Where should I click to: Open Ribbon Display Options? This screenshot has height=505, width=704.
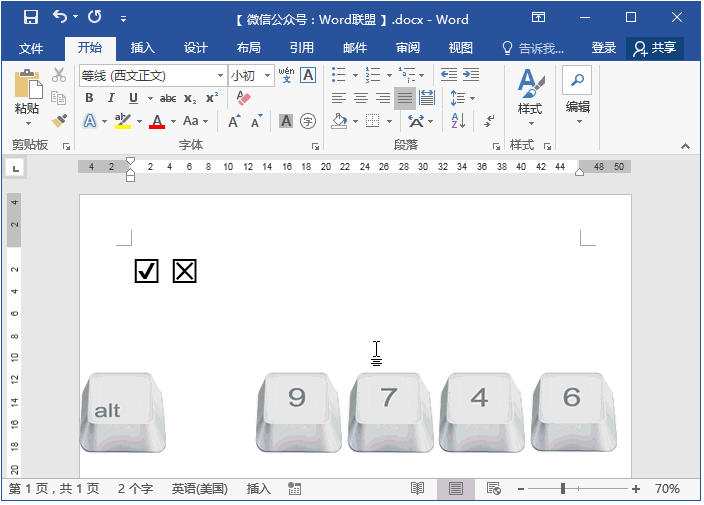538,18
